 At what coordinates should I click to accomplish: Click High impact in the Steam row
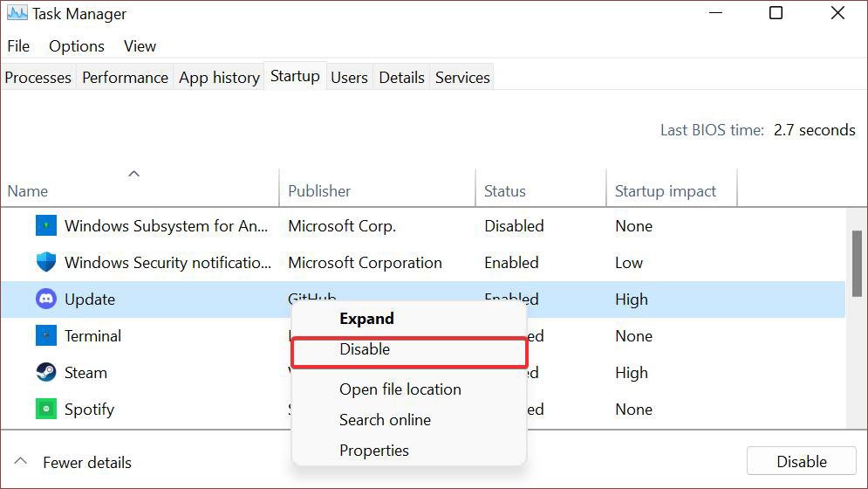coord(631,373)
